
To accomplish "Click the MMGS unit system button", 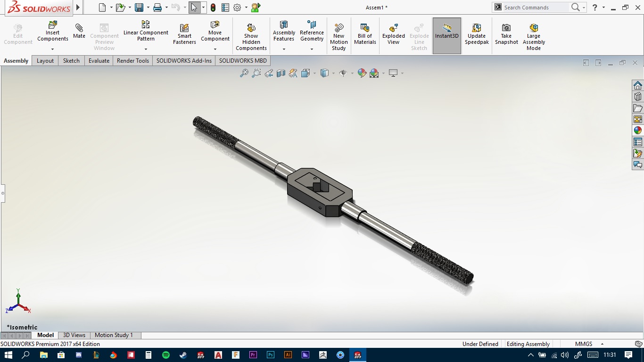I will 583,344.
